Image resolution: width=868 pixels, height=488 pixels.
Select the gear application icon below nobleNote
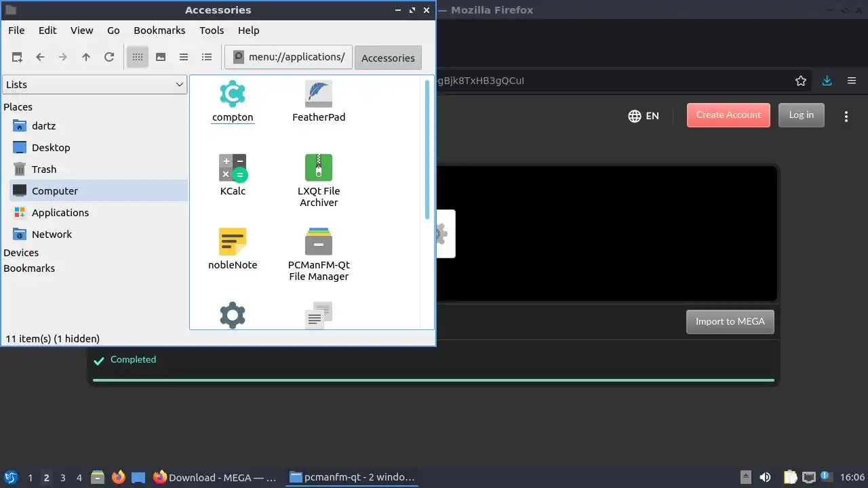pyautogui.click(x=233, y=315)
